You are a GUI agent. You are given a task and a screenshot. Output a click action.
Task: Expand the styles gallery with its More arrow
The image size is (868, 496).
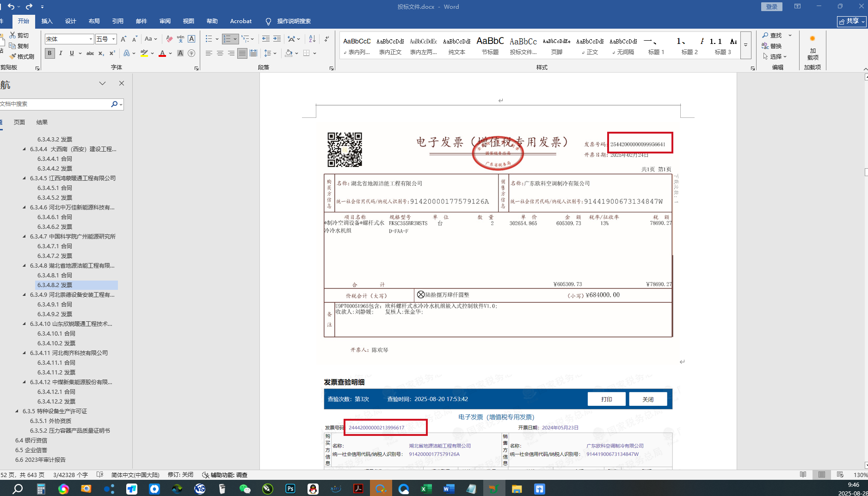tap(745, 45)
